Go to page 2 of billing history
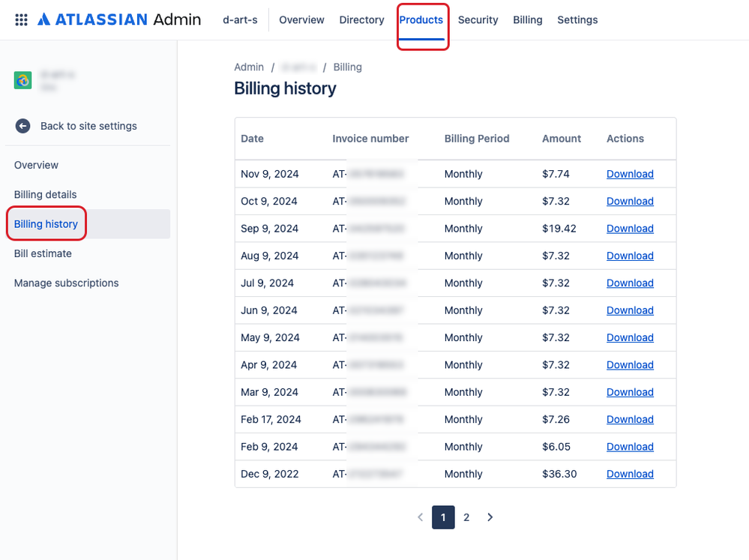This screenshot has width=749, height=560. pos(466,517)
